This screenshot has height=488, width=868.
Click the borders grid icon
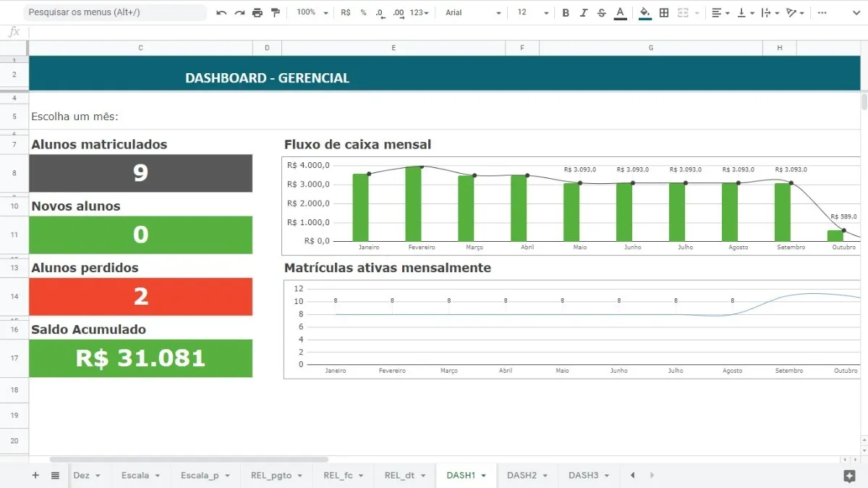(664, 13)
